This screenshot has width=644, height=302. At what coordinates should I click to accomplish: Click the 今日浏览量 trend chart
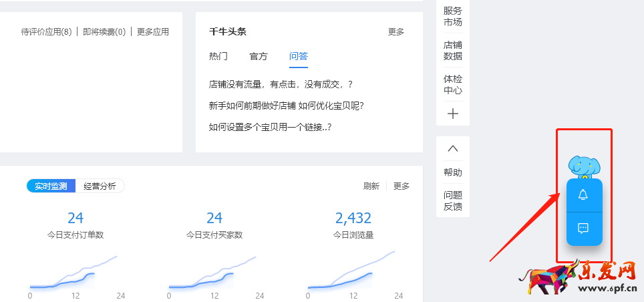click(353, 273)
